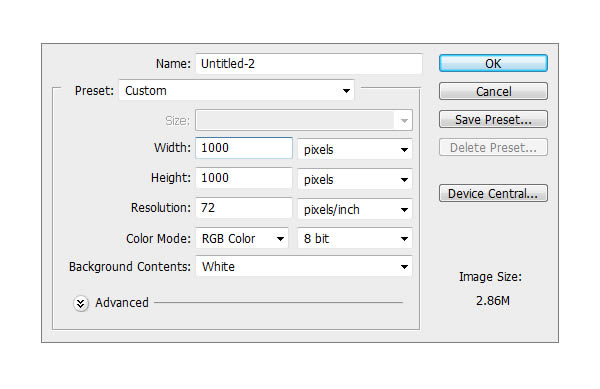This screenshot has width=600, height=389.
Task: Select the pixels/inch resolution unit box
Action: tap(355, 209)
